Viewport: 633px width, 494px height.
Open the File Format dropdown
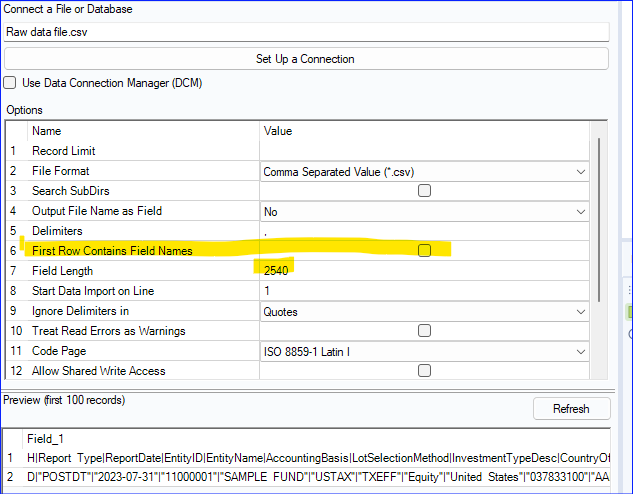pyautogui.click(x=581, y=171)
